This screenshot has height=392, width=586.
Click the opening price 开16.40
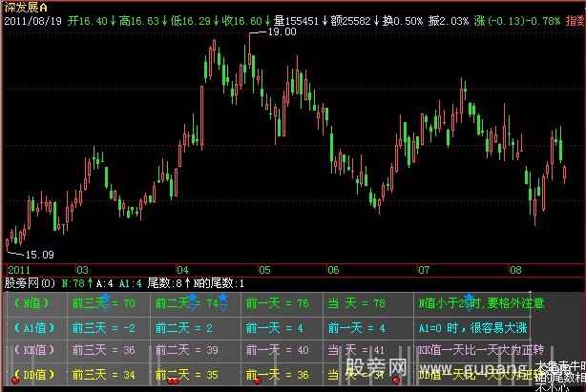tap(88, 21)
